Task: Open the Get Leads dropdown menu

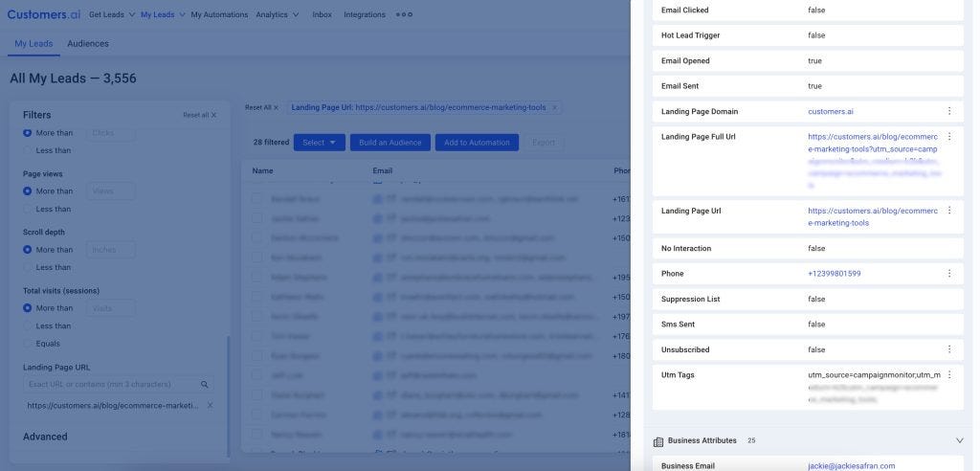Action: click(112, 14)
